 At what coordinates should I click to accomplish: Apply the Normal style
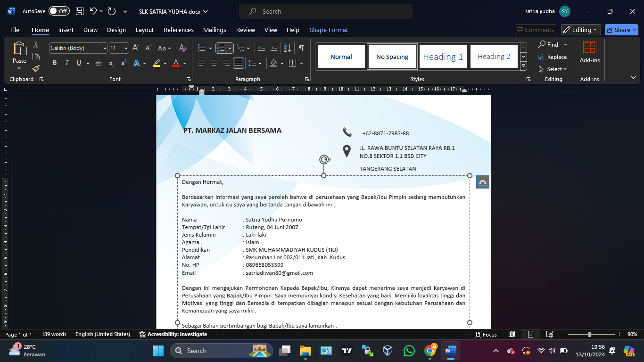click(341, 57)
